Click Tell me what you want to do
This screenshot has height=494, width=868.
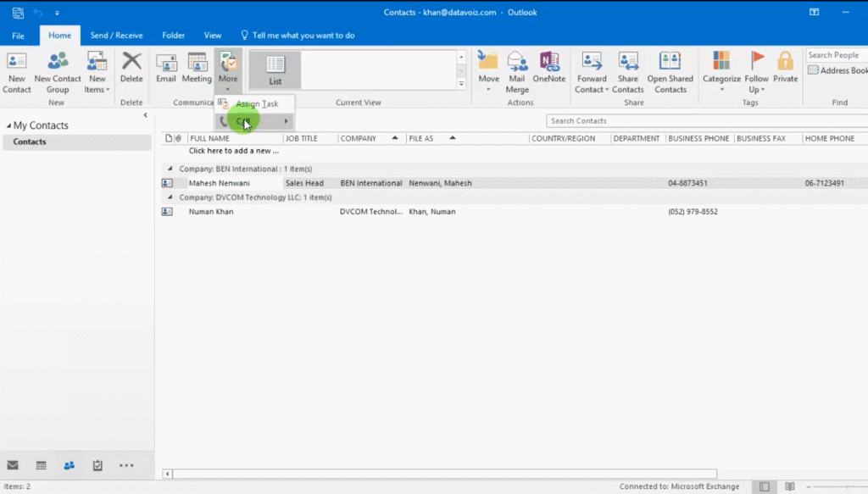pos(298,36)
